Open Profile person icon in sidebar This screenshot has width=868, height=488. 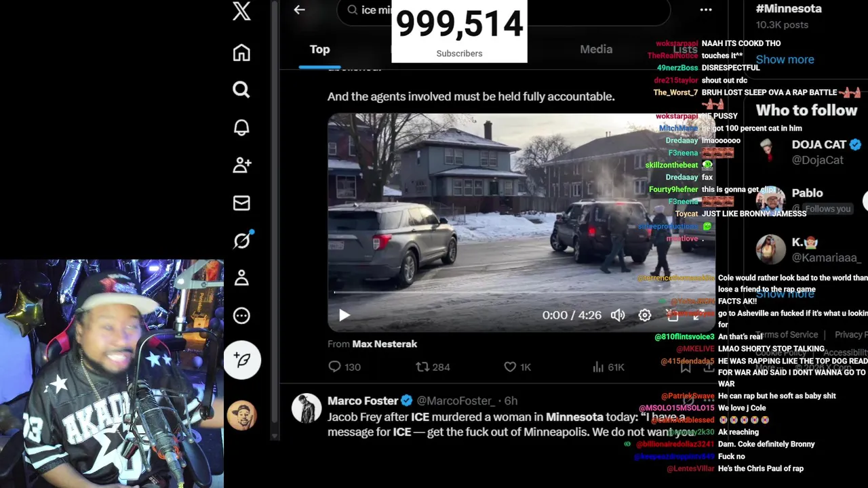[x=241, y=278]
